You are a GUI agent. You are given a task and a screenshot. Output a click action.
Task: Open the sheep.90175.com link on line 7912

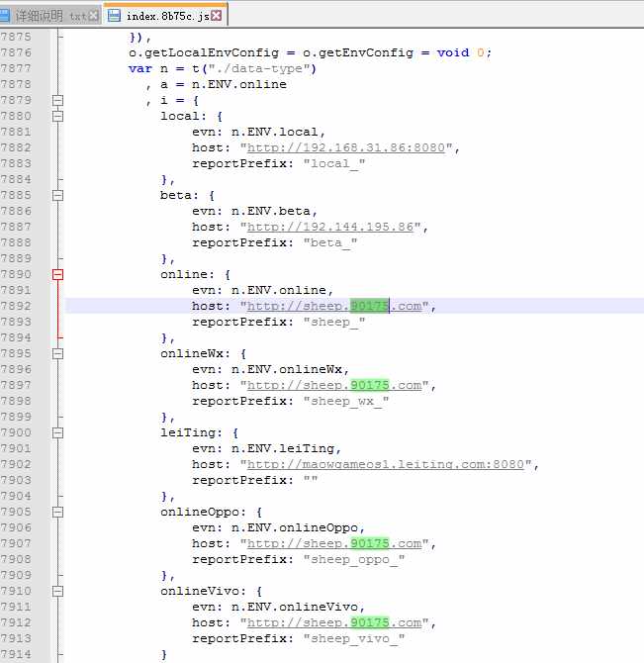pyautogui.click(x=334, y=622)
